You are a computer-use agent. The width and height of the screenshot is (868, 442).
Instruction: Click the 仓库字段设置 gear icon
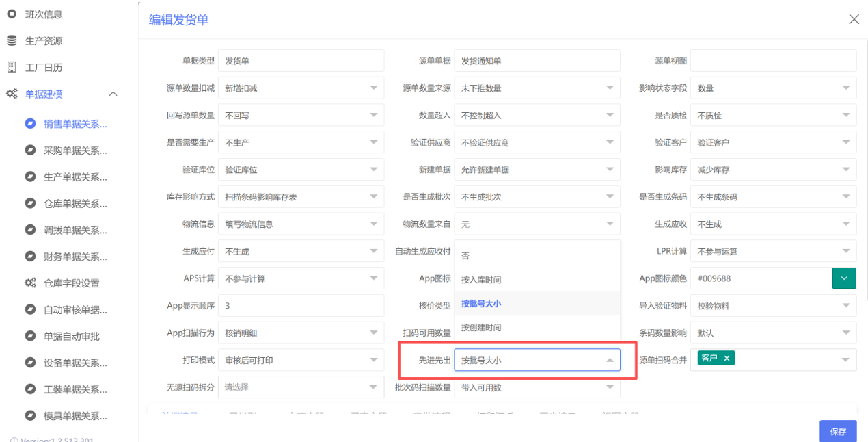pos(30,283)
